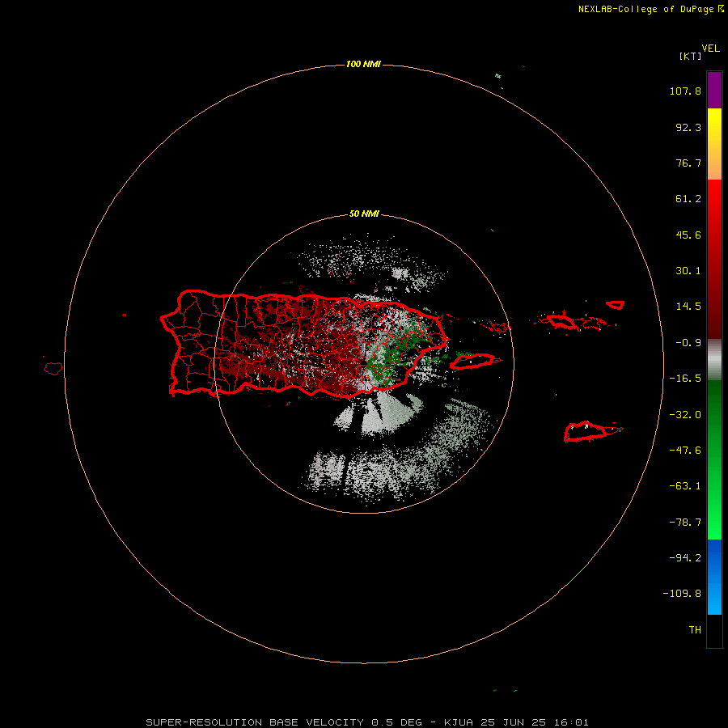Click the 61.2 legend value
Viewport: 728px width, 728px height.
688,199
